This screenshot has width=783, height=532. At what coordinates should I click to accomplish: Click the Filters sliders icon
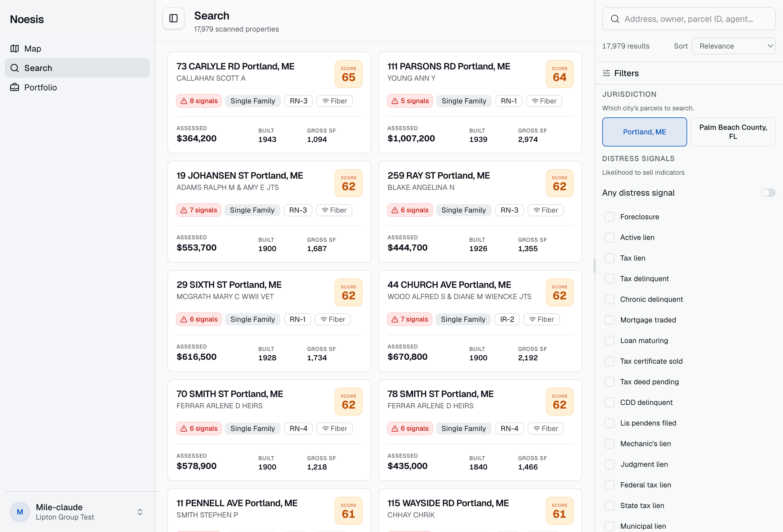coord(606,73)
